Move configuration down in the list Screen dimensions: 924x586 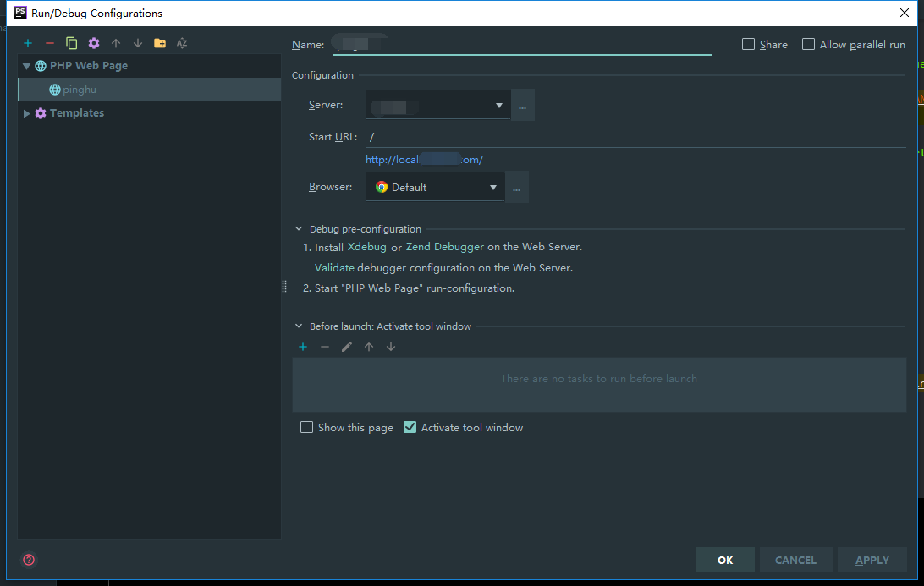138,43
